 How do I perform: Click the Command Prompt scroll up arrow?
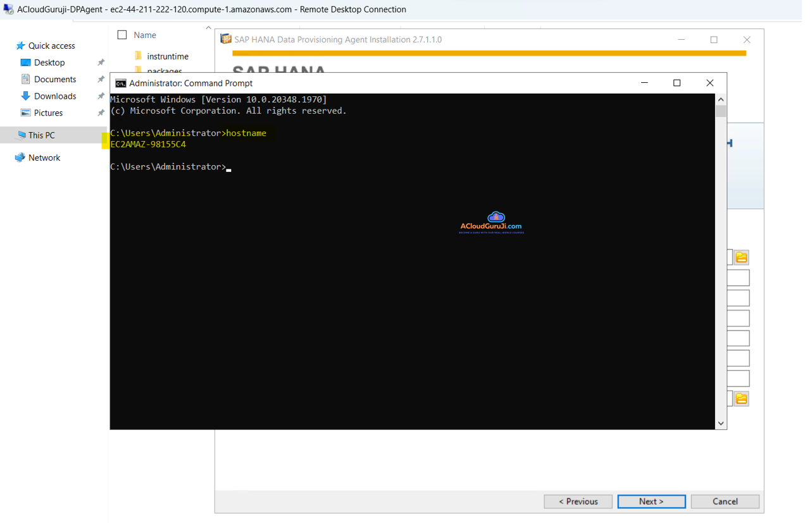[721, 100]
